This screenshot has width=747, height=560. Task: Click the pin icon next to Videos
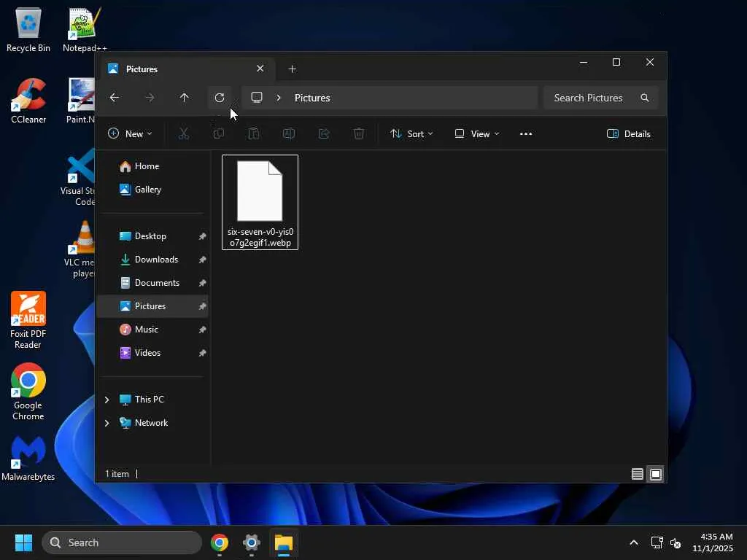coord(202,353)
